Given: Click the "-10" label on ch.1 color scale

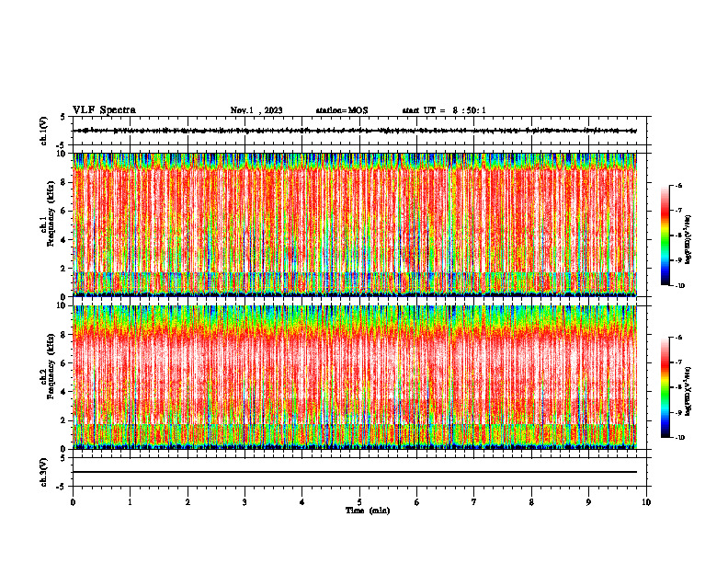Looking at the screenshot, I should tap(680, 286).
